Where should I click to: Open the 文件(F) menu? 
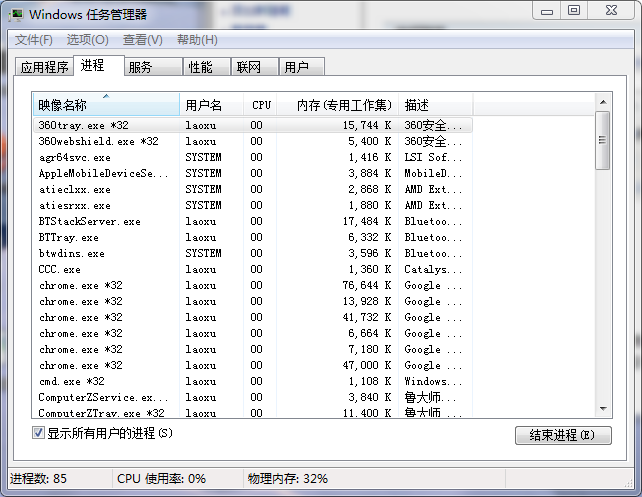pos(34,40)
